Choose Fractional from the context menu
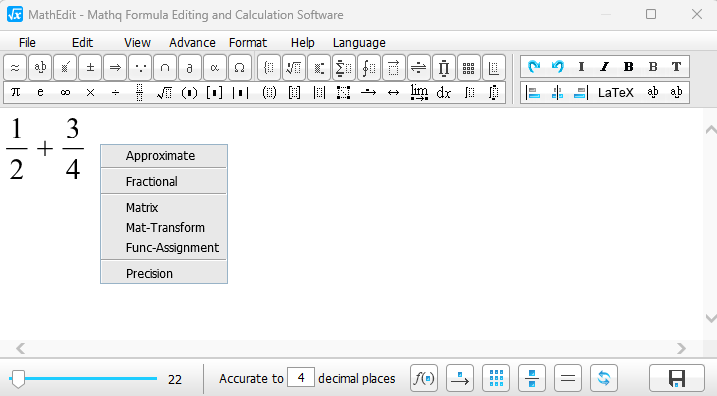The image size is (717, 396). pos(164,182)
